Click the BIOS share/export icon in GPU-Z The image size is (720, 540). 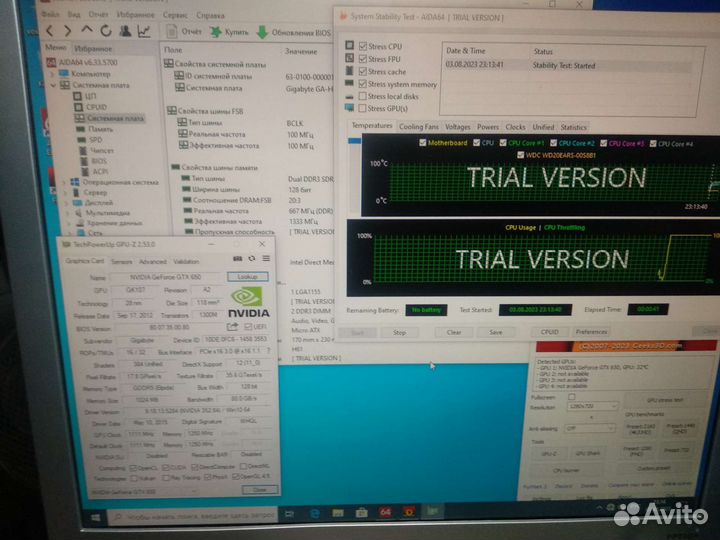pyautogui.click(x=232, y=326)
